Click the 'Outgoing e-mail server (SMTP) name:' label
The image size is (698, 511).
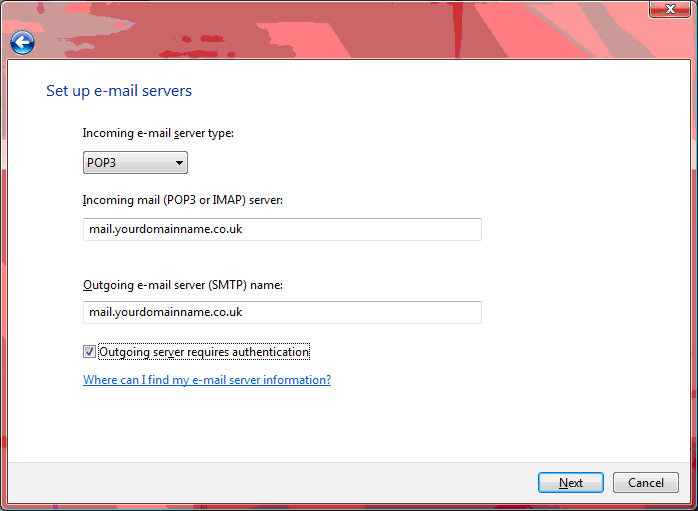[x=183, y=285]
